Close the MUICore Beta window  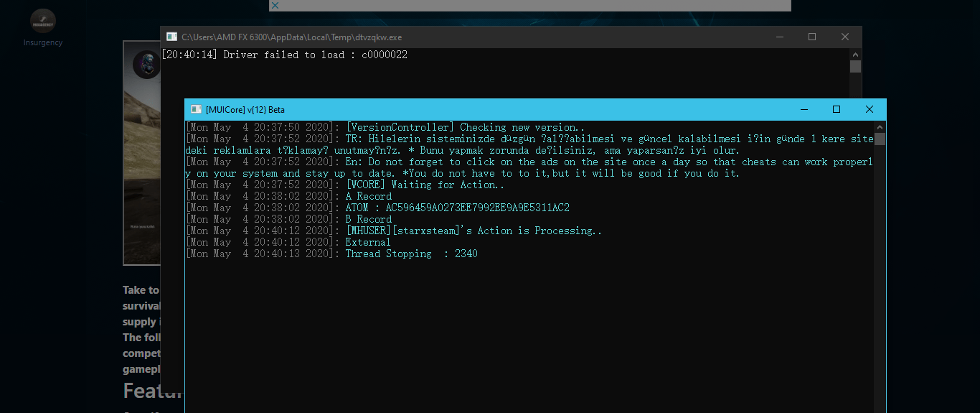[x=870, y=109]
